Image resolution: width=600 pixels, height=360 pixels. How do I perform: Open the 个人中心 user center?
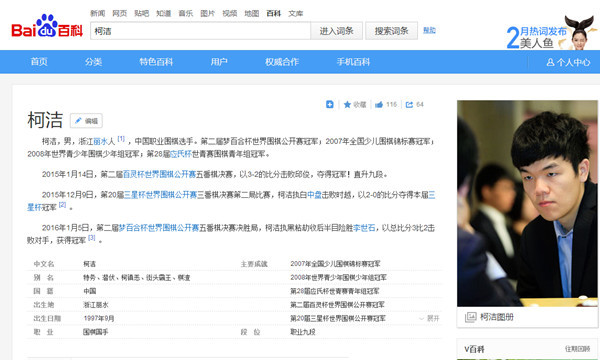pyautogui.click(x=568, y=62)
